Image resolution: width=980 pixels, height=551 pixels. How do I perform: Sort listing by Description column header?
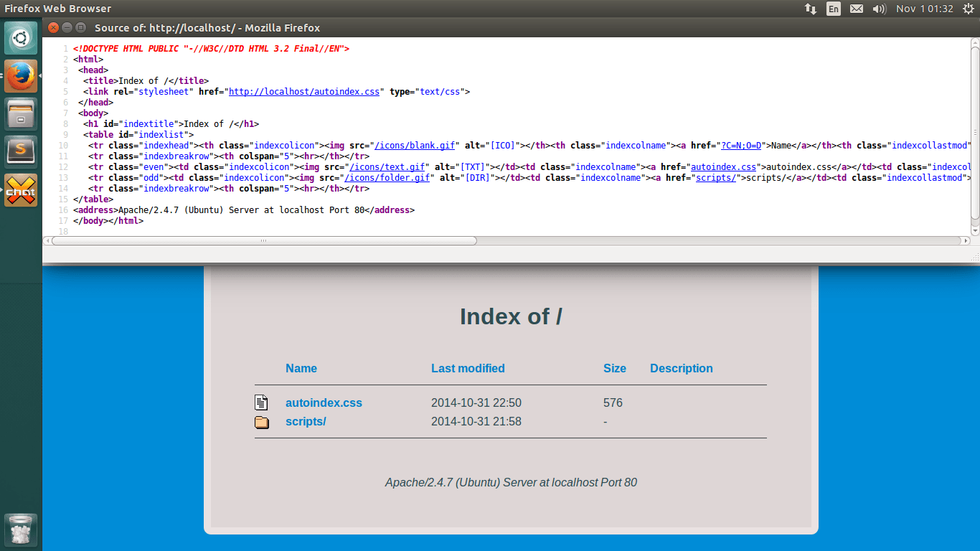682,368
